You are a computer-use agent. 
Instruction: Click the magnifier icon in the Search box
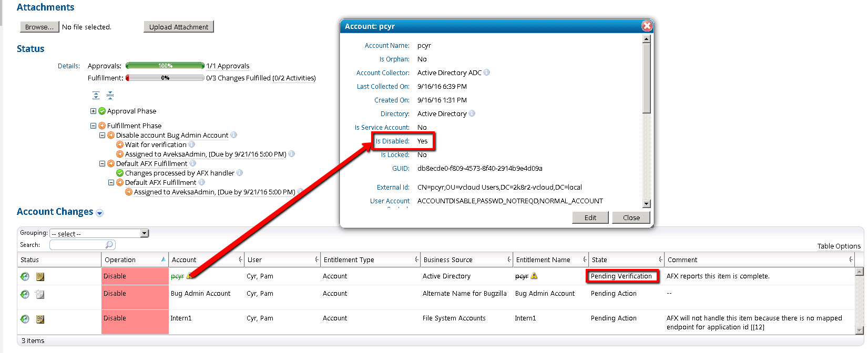pos(109,245)
